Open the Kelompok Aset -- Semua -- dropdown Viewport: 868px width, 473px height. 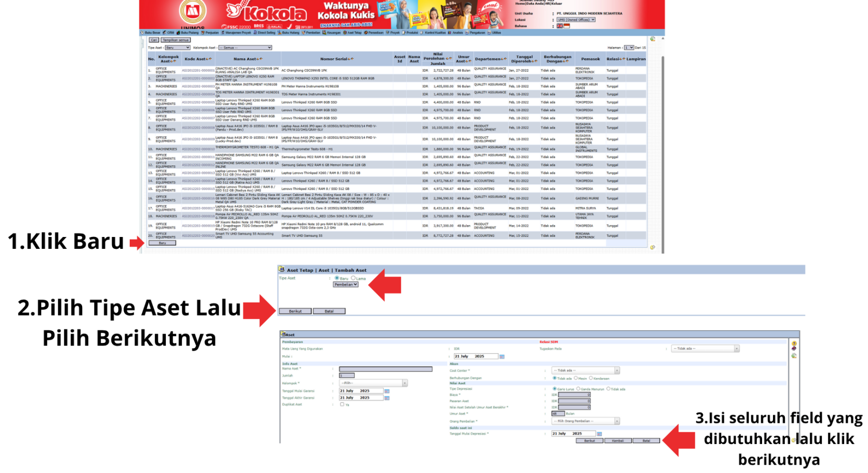pos(246,48)
